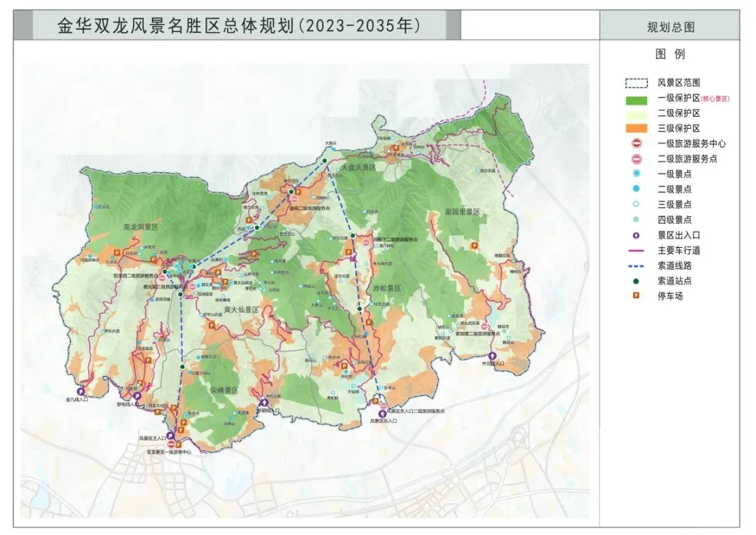Screen dimensions: 756x535
Task: Click the 新朝线入口 entrance marker
Action: (263, 403)
